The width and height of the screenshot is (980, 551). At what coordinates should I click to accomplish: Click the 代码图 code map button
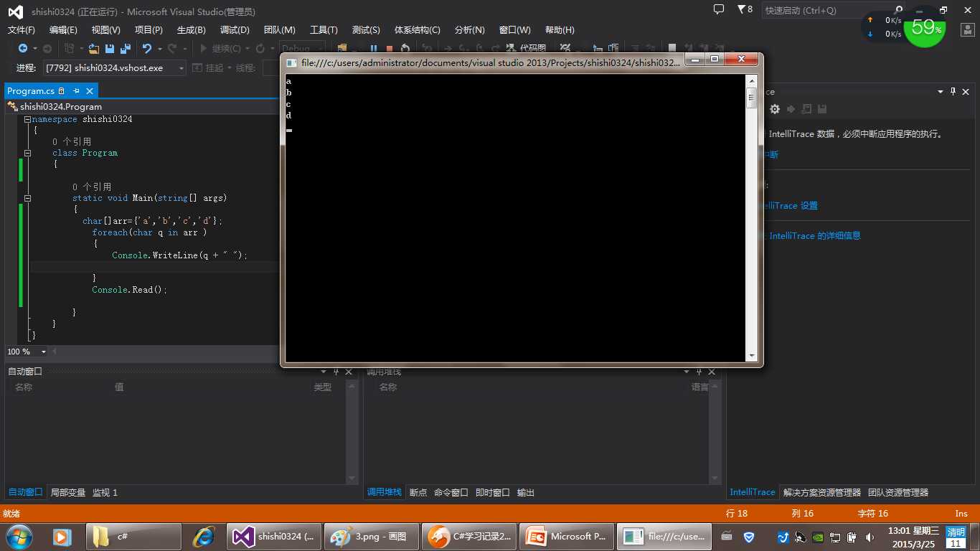pyautogui.click(x=527, y=48)
